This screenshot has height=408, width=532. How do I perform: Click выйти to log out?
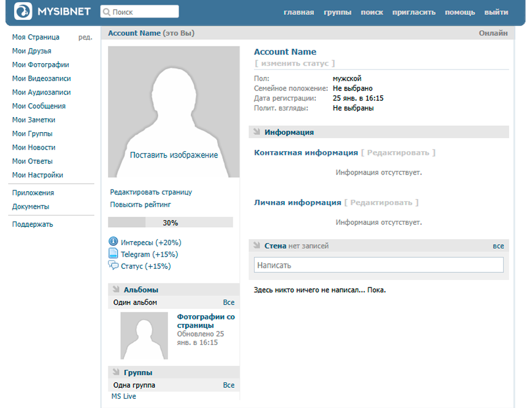coord(496,12)
